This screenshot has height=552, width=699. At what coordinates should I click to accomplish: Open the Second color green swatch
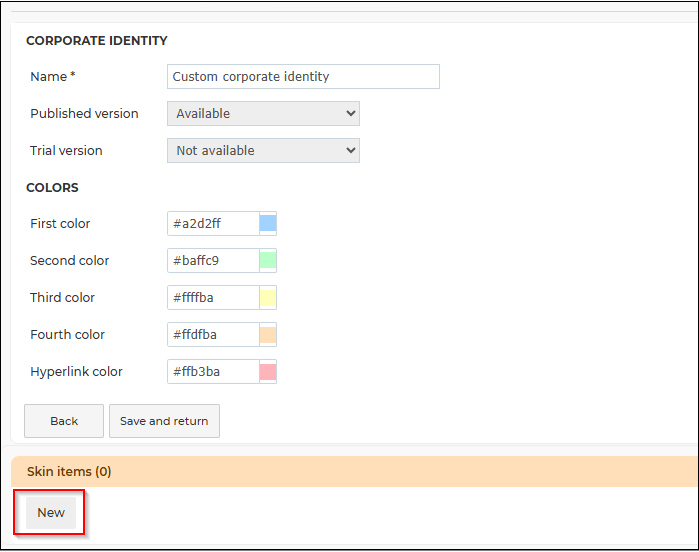[x=268, y=260]
